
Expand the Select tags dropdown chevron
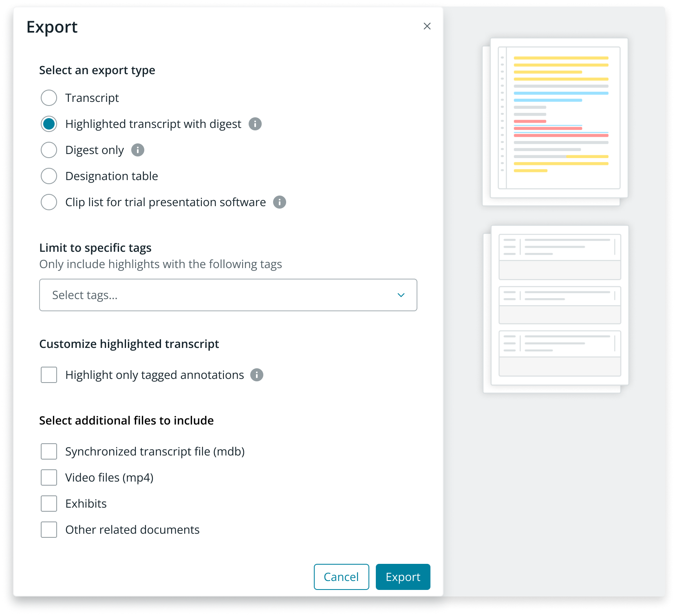click(x=401, y=295)
